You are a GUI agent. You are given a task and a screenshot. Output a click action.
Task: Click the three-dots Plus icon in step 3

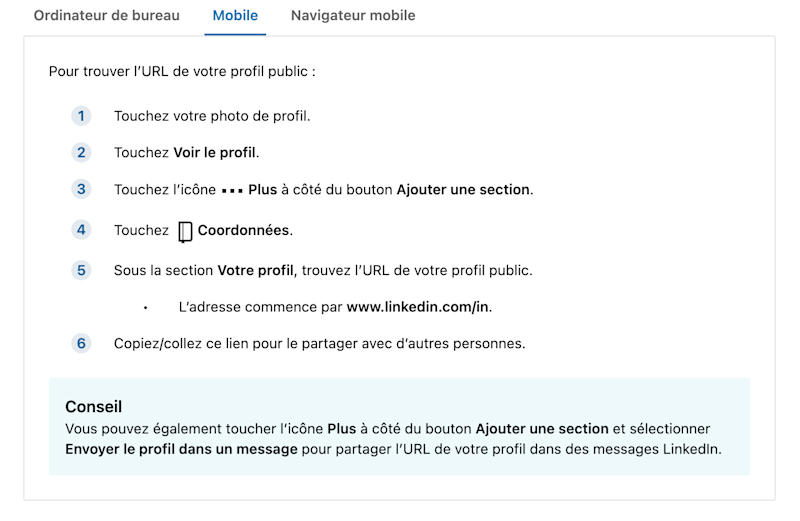pos(232,191)
